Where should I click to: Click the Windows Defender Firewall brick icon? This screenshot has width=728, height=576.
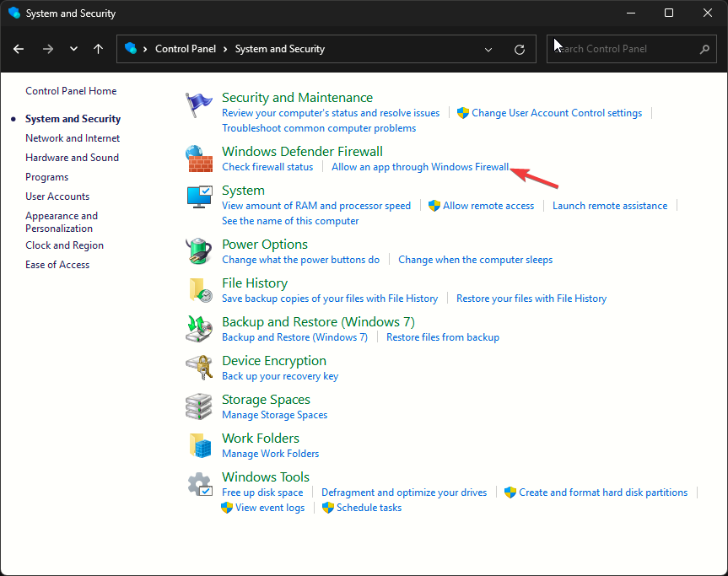pos(199,159)
